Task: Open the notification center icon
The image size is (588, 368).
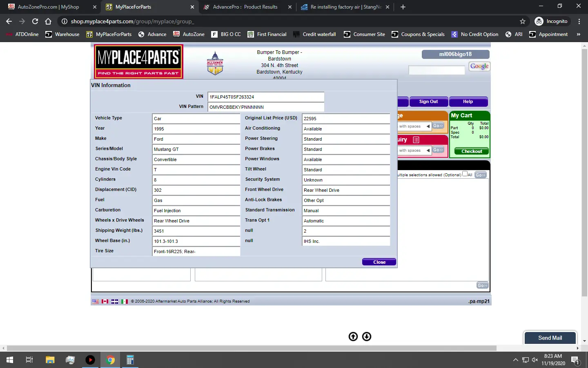Action: [575, 360]
